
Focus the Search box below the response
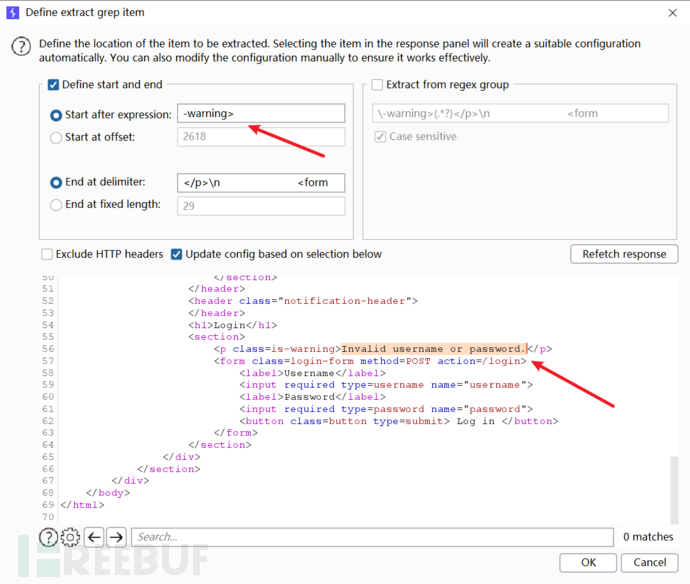pos(372,537)
